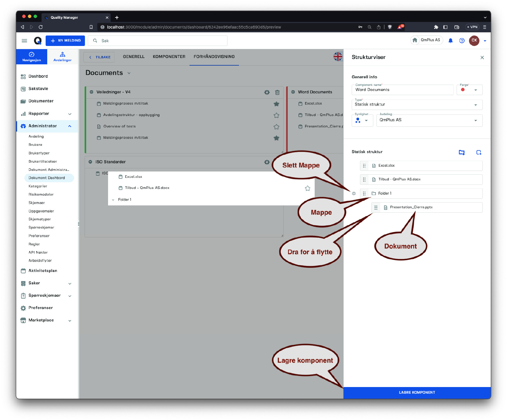Open settings gear for Veiledninger - V4
This screenshot has height=420, width=507.
coord(267,92)
